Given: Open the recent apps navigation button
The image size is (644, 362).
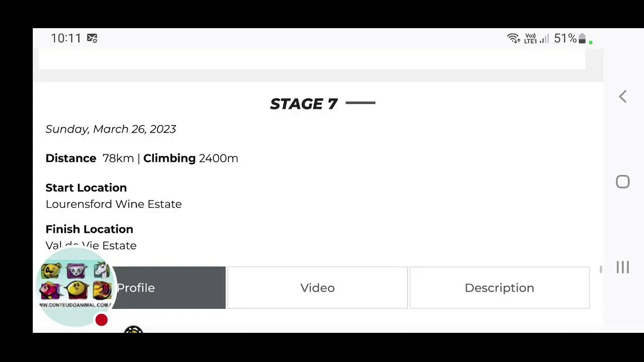Looking at the screenshot, I should pyautogui.click(x=623, y=267).
